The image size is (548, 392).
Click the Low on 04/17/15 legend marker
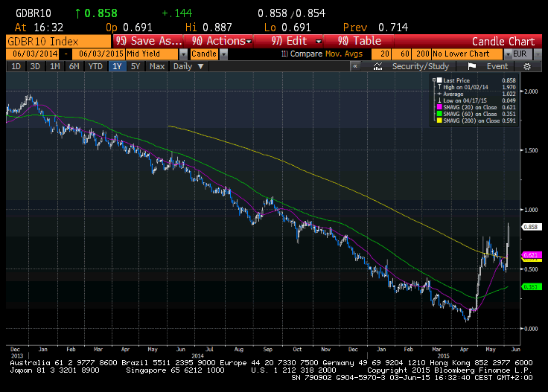(440, 100)
